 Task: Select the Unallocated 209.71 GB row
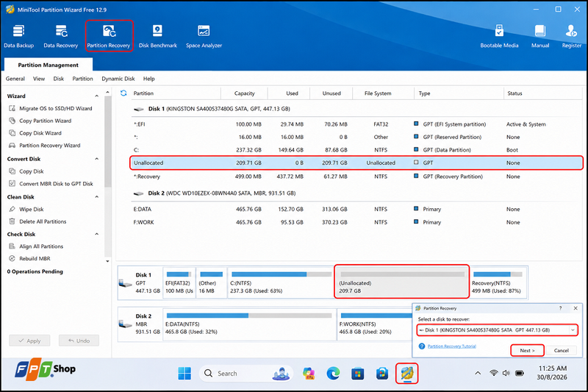[x=356, y=163]
